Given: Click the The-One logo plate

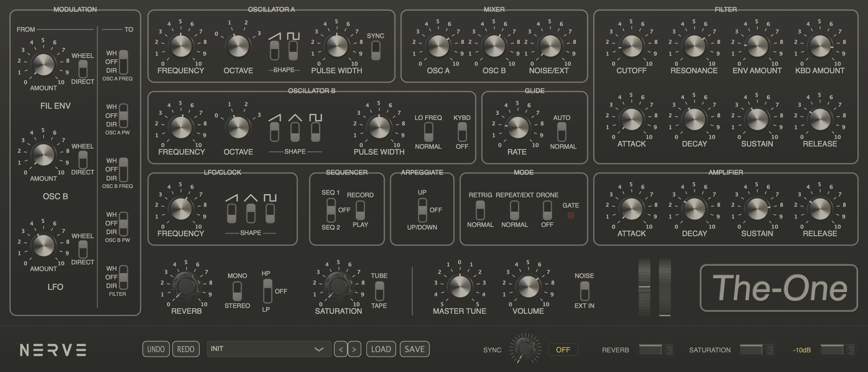Looking at the screenshot, I should pyautogui.click(x=779, y=288).
